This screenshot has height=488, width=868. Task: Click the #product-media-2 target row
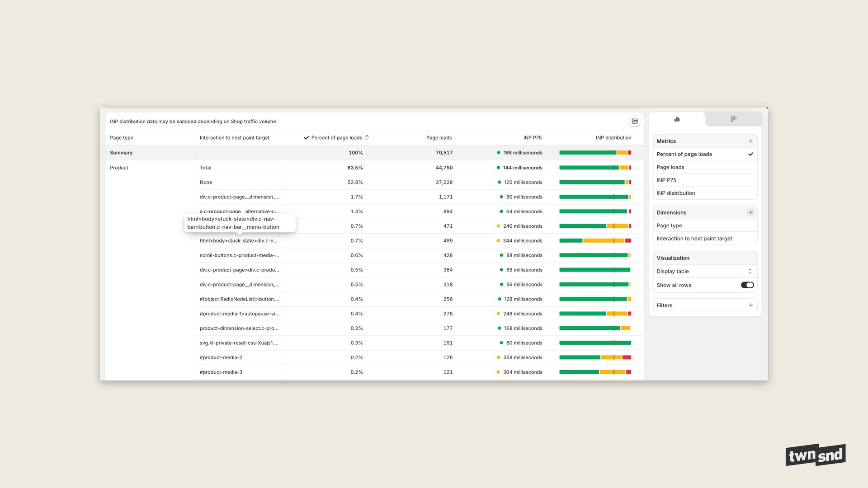point(221,357)
